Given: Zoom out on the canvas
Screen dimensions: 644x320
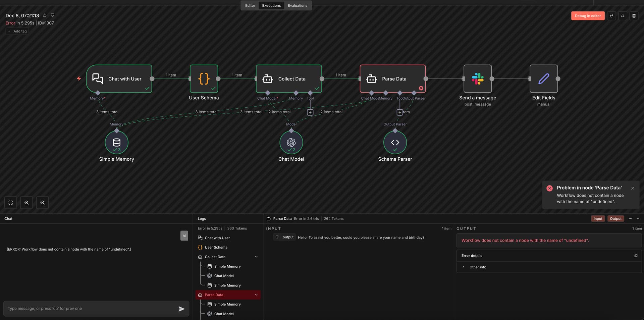Looking at the screenshot, I should click(42, 203).
